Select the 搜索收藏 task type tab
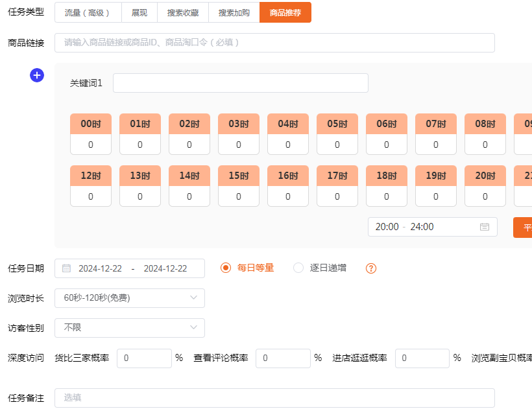 click(183, 12)
